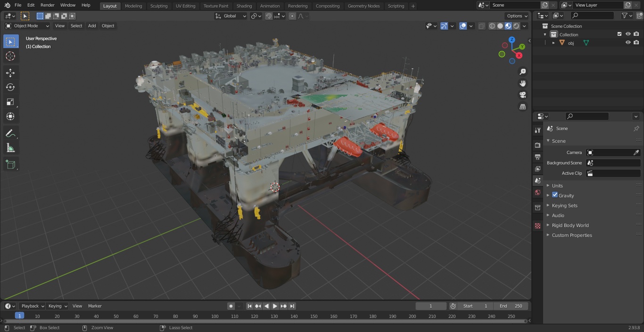Screen dimensions: 644x332
Task: Activate the Cursor tool
Action: (10, 56)
